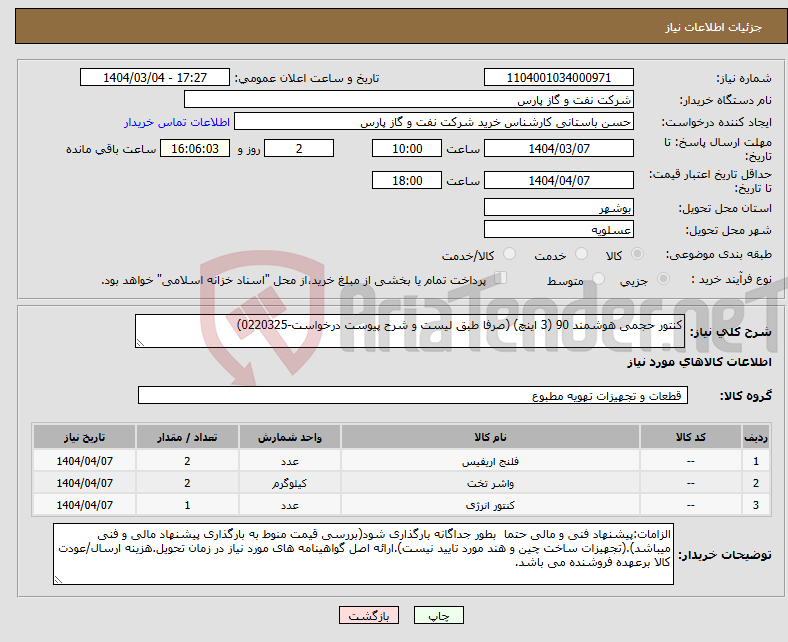Click the page title جزئیات اطلاعات نیاز
This screenshot has width=788, height=642.
point(714,27)
